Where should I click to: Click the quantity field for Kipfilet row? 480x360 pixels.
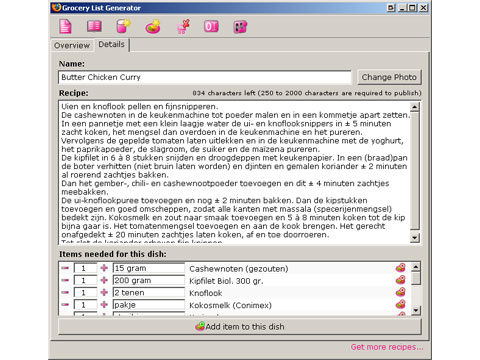pos(85,280)
